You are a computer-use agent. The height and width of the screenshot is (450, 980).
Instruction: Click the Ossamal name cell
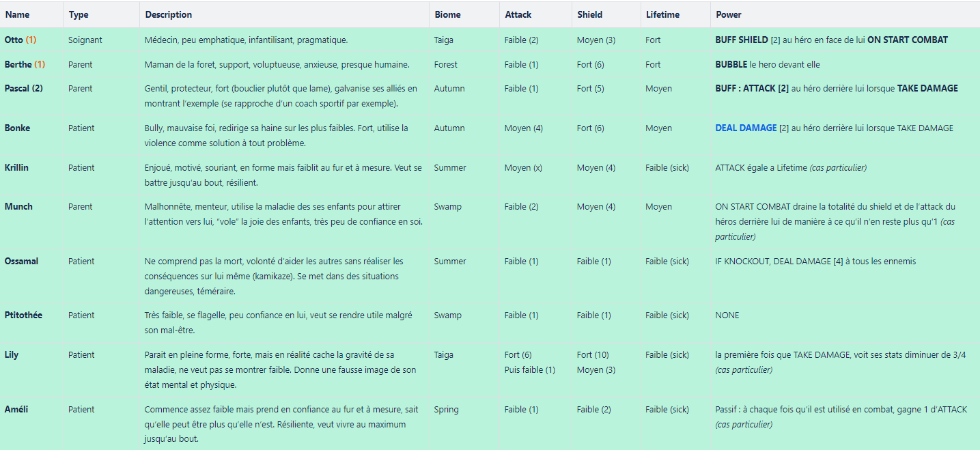point(21,261)
